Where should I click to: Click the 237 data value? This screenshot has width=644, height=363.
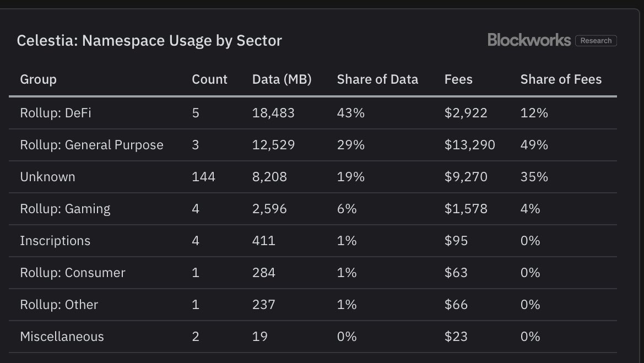pos(264,305)
